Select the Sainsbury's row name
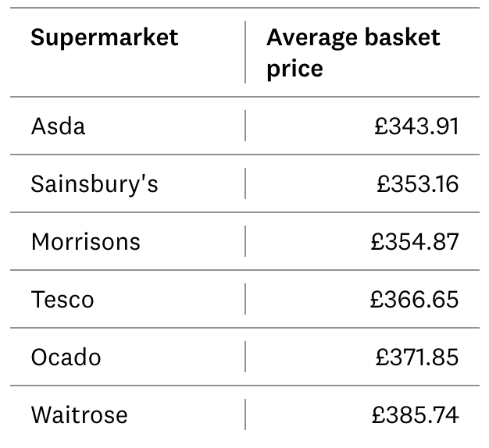The height and width of the screenshot is (448, 489). [x=95, y=184]
